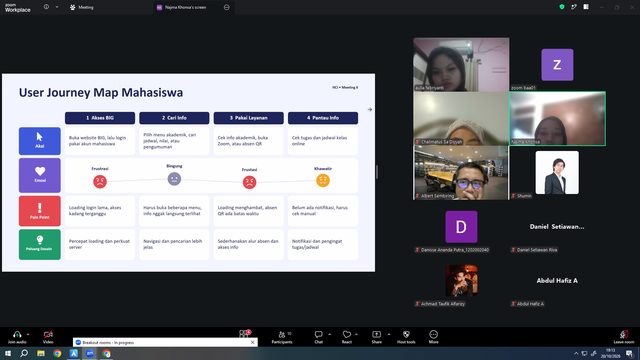Click the divider handle between slide and gallery
Image resolution: width=640 pixels, height=360 pixels.
pos(377,172)
